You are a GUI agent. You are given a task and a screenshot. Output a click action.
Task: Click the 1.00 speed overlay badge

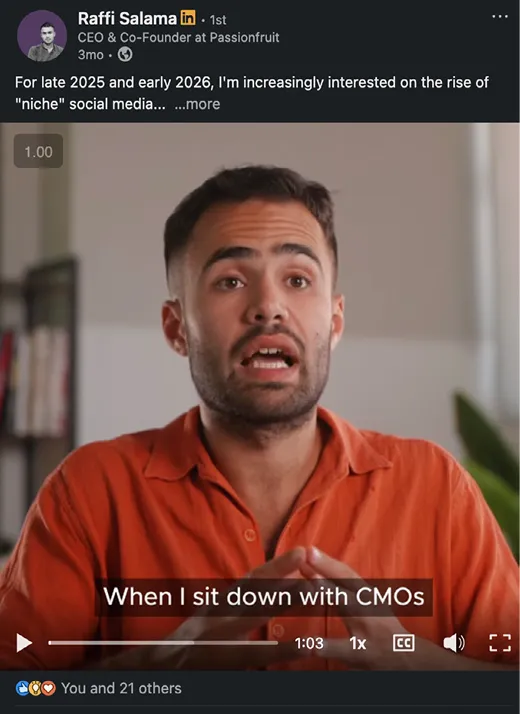click(38, 151)
